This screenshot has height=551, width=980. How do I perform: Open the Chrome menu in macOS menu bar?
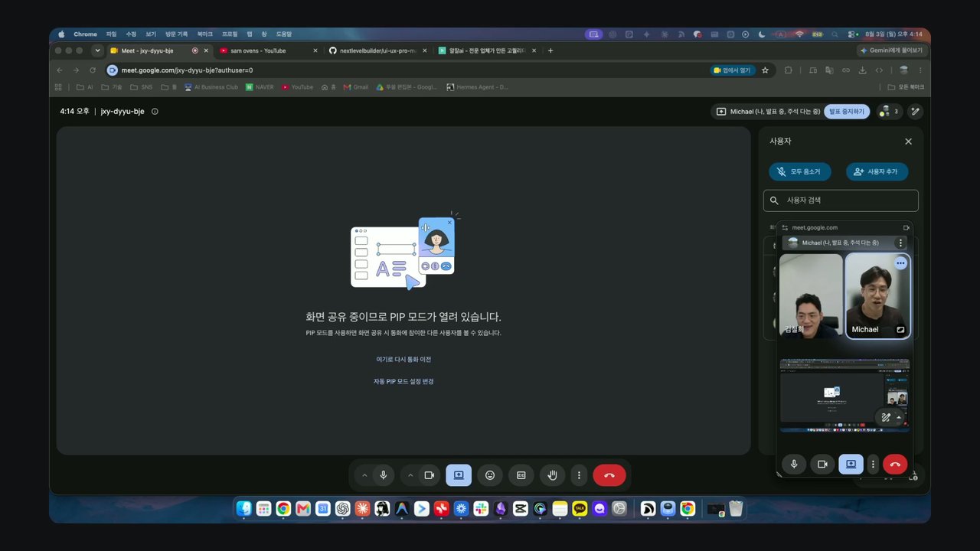(86, 34)
